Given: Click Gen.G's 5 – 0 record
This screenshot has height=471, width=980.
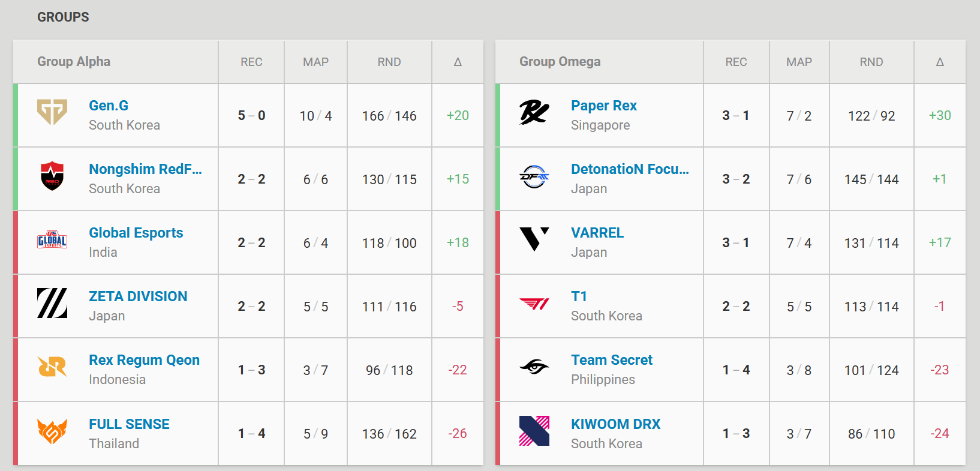Looking at the screenshot, I should coord(251,115).
